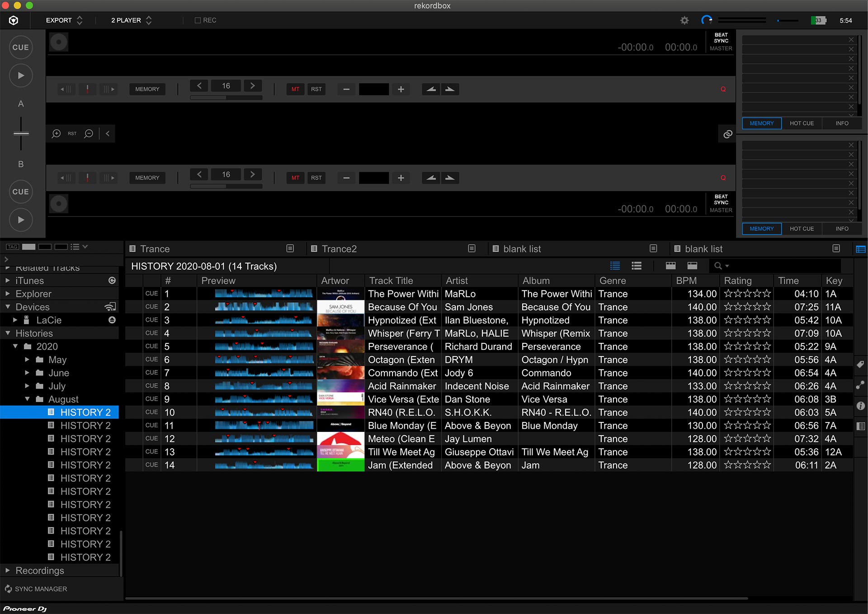868x614 pixels.
Task: Select the compact list view icon
Action: (637, 266)
